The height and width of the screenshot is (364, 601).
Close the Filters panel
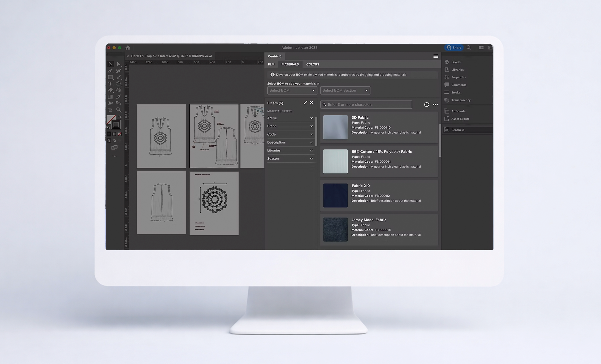click(x=311, y=103)
